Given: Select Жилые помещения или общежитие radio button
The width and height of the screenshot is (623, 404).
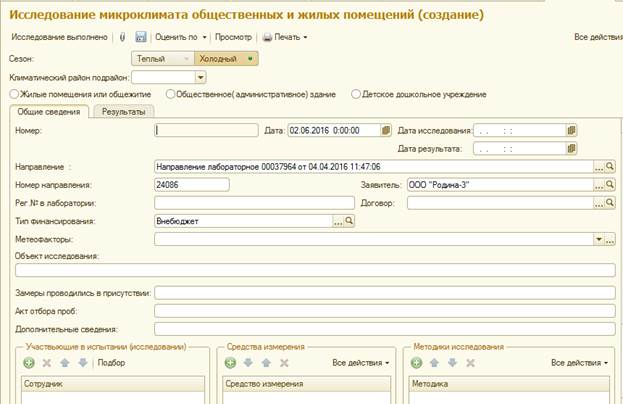Looking at the screenshot, I should pos(13,94).
